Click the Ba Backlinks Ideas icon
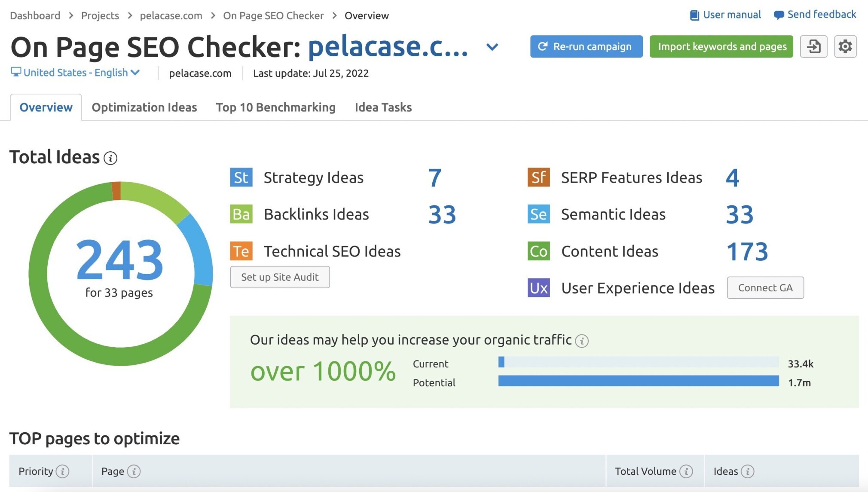The image size is (868, 492). (x=241, y=214)
